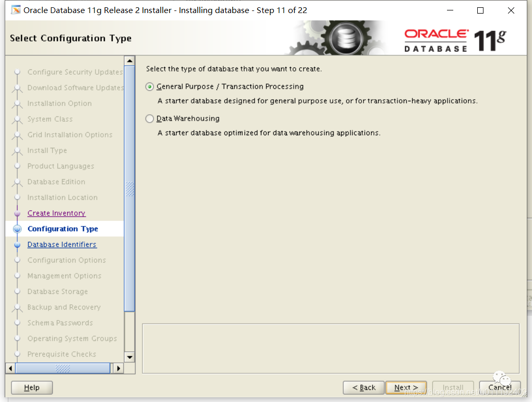Click the Prerequisite Checks step text
This screenshot has height=402, width=532.
point(62,354)
